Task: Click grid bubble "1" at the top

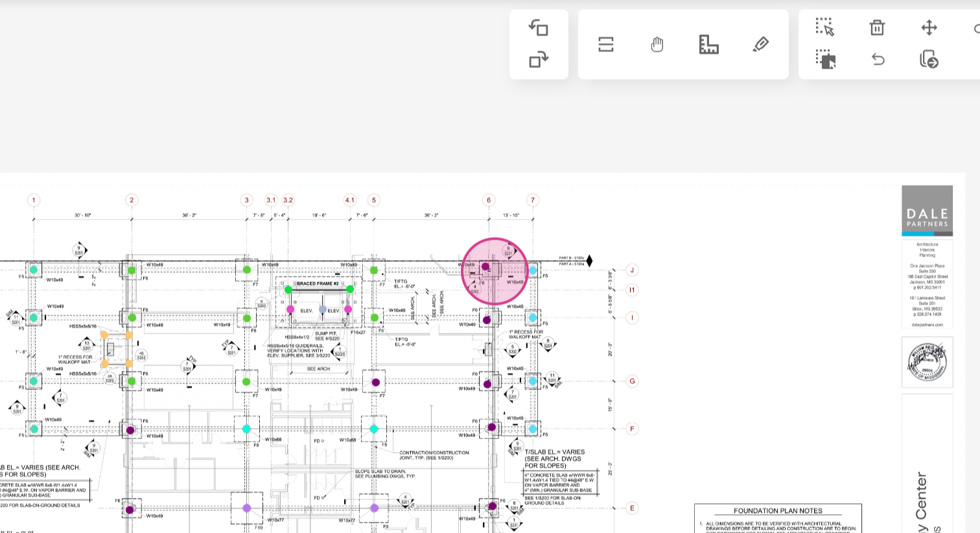Action: click(34, 200)
